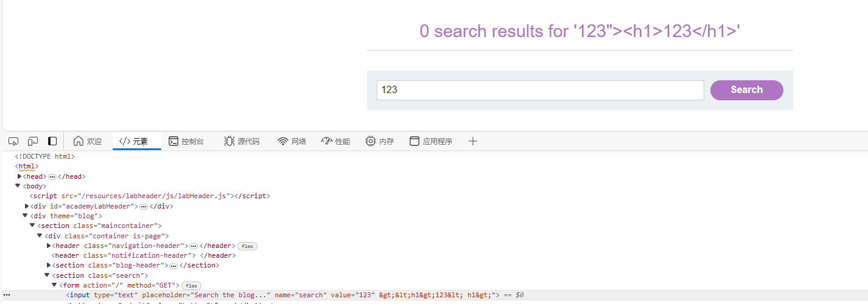
Task: Click the ellipsis badge in academyLabHeader div
Action: [x=144, y=206]
